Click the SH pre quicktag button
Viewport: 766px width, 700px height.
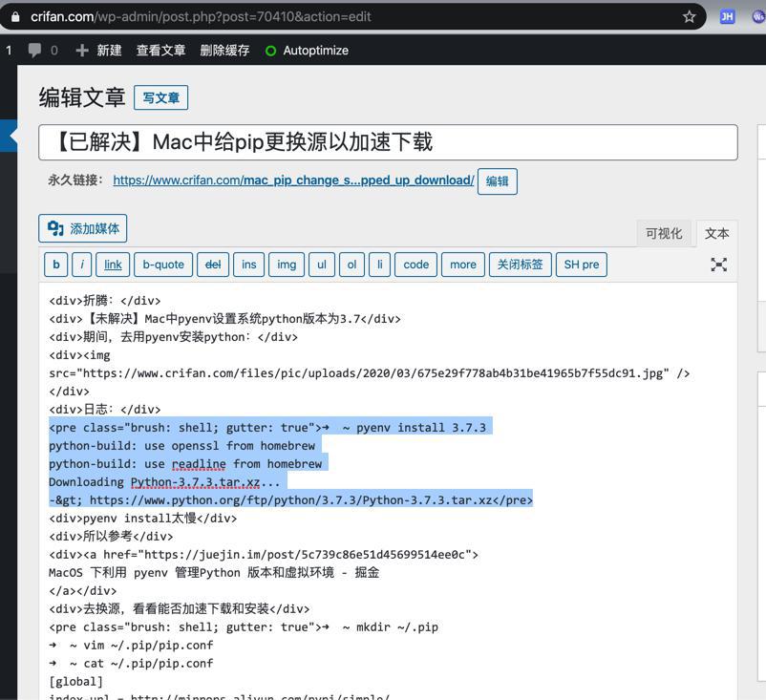click(582, 265)
